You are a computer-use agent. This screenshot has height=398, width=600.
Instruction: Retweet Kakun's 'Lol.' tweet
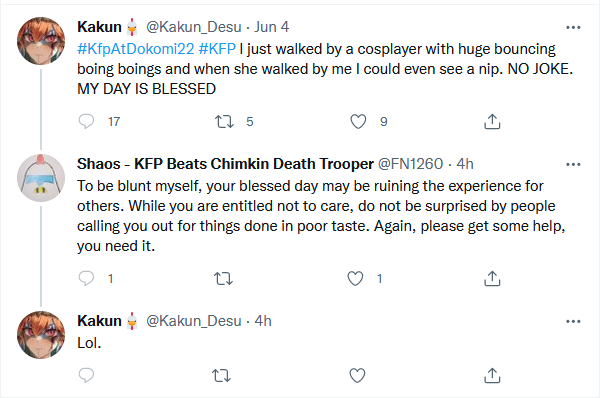pos(222,375)
